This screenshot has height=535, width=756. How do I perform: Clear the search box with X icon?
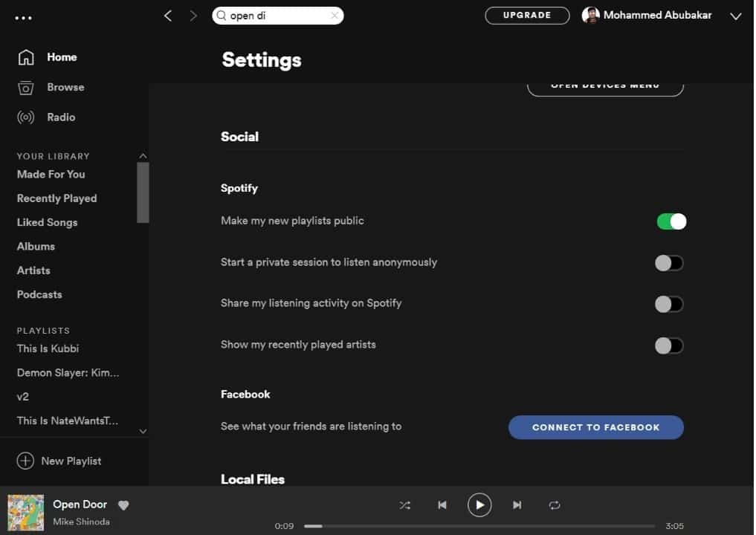(x=335, y=16)
